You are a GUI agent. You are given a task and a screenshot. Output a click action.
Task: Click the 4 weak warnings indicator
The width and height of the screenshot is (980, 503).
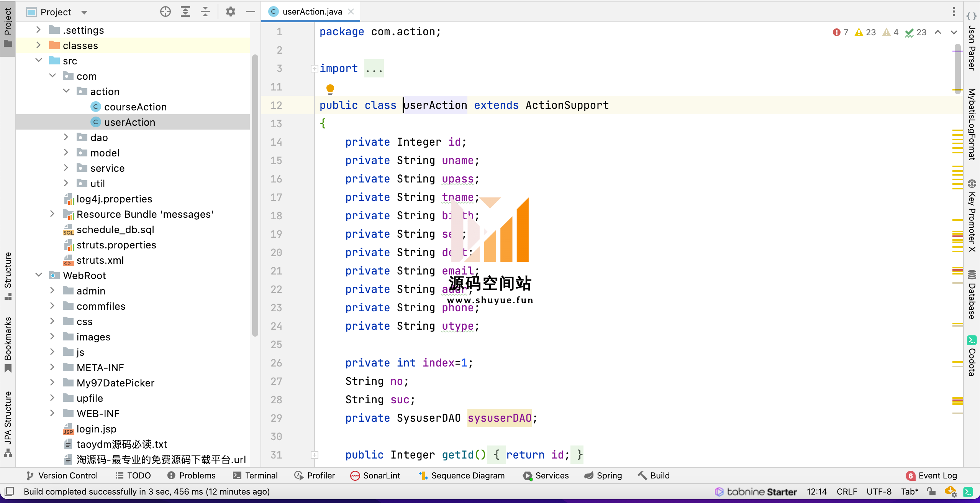(x=890, y=33)
